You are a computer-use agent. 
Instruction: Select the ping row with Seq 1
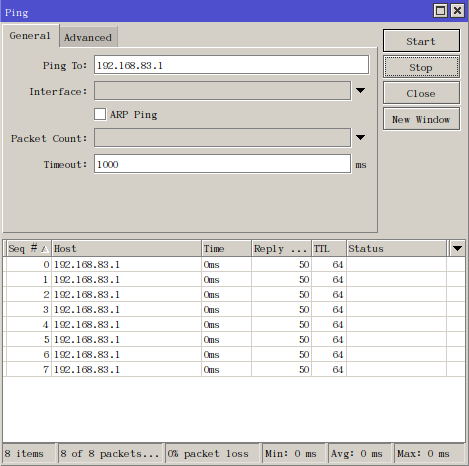tap(234, 279)
